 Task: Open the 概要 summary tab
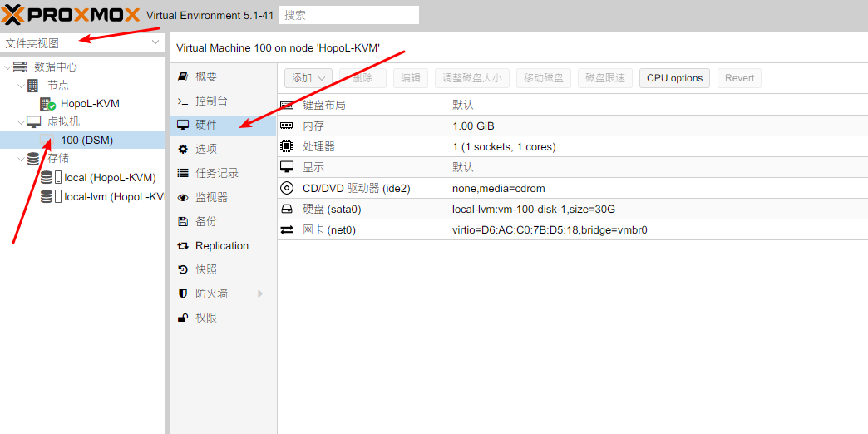[x=223, y=77]
